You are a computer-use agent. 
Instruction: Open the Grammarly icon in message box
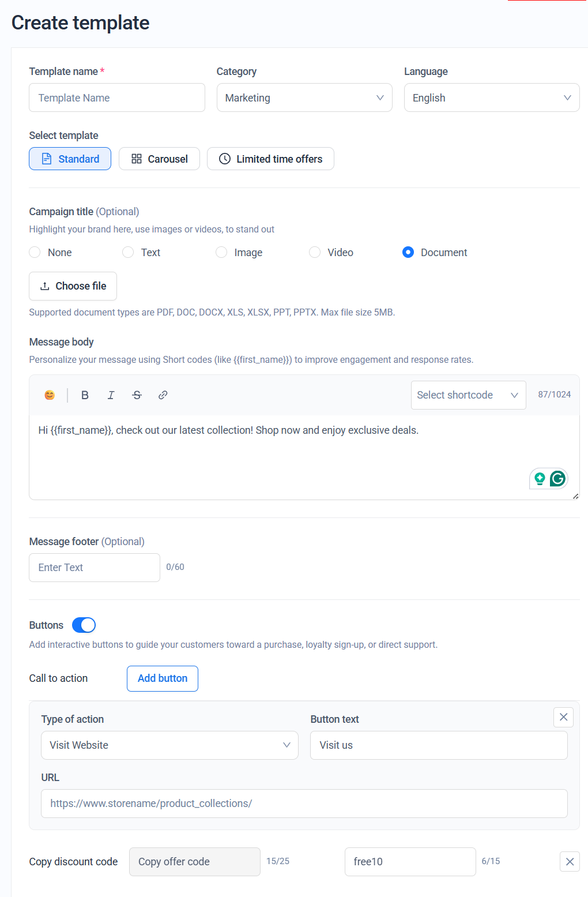[x=557, y=478]
